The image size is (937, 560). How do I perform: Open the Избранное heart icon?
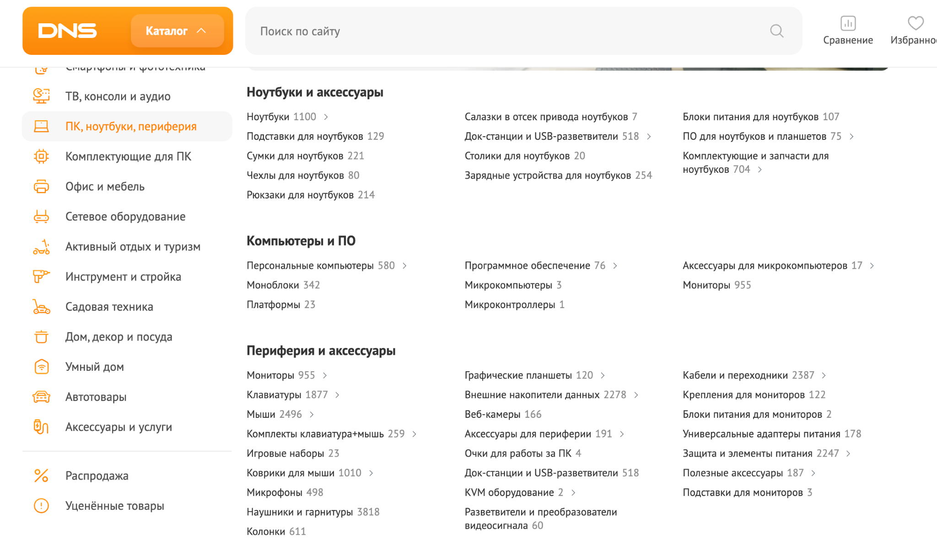point(915,23)
